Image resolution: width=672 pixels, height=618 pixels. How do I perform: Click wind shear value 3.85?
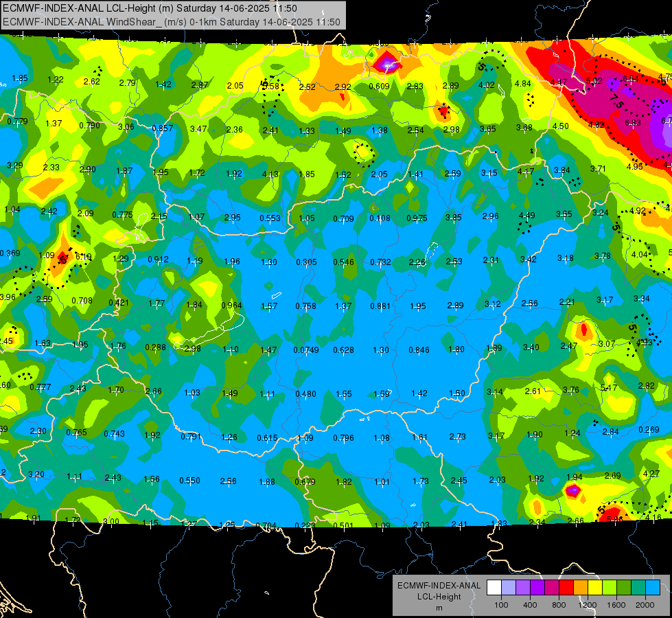coord(454,218)
